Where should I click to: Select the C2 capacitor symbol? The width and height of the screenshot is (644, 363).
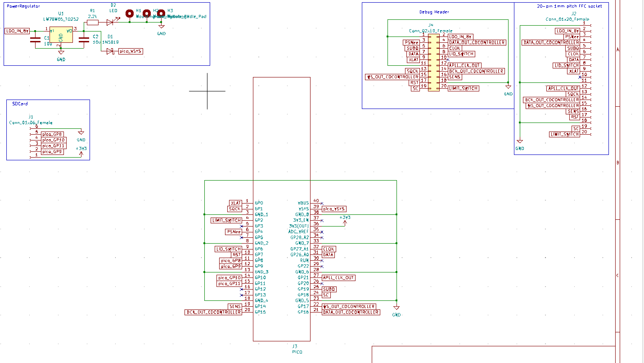coord(84,40)
